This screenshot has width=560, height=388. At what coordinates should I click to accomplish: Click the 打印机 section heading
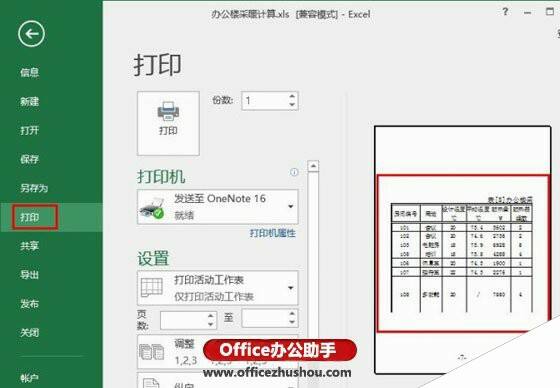click(x=161, y=177)
